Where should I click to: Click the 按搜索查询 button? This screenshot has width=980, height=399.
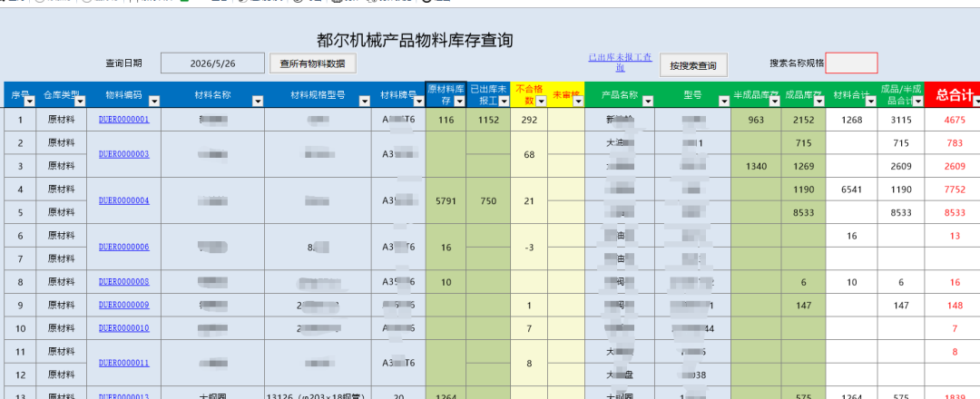click(x=693, y=65)
